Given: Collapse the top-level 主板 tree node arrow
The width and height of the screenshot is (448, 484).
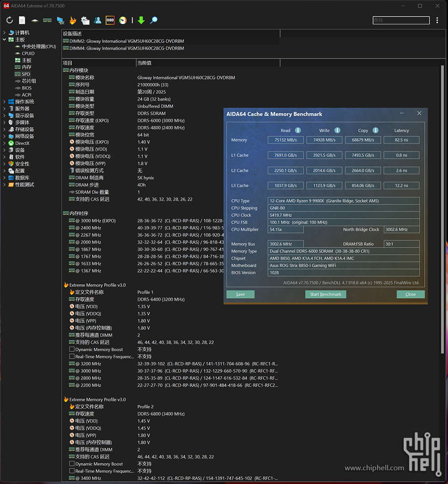Looking at the screenshot, I should click(4, 39).
